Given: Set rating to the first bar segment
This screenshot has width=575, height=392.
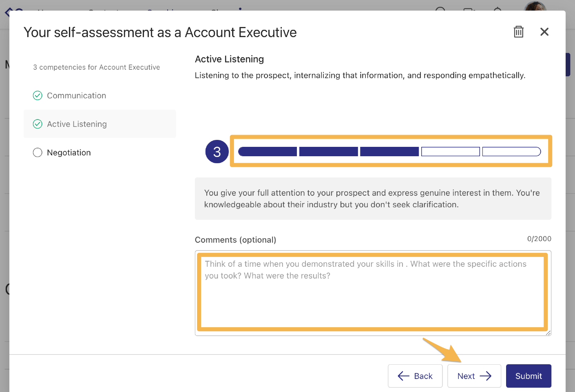Looking at the screenshot, I should [268, 152].
